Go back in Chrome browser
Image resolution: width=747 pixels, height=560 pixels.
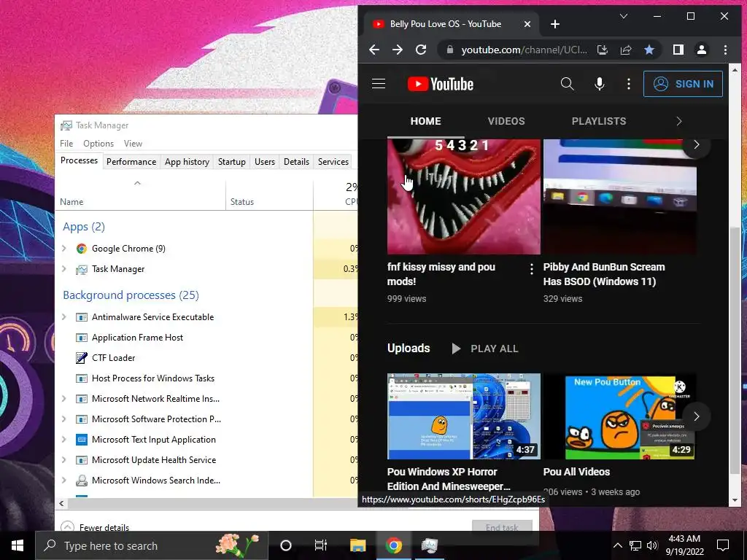[374, 50]
